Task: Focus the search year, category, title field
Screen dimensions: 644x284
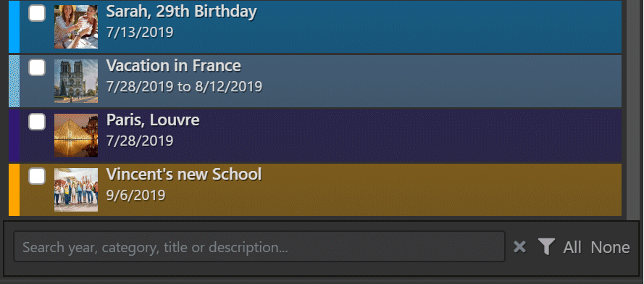Action: coord(259,246)
